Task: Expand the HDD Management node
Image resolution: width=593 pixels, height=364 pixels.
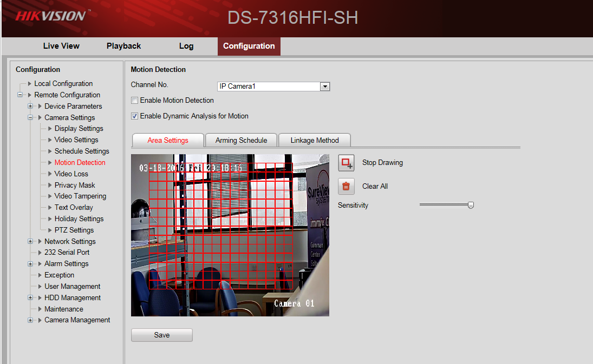Action: coord(30,297)
